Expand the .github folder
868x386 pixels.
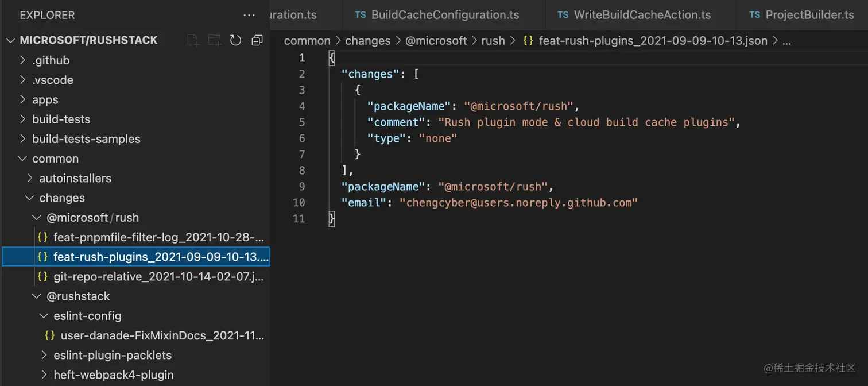pyautogui.click(x=22, y=60)
